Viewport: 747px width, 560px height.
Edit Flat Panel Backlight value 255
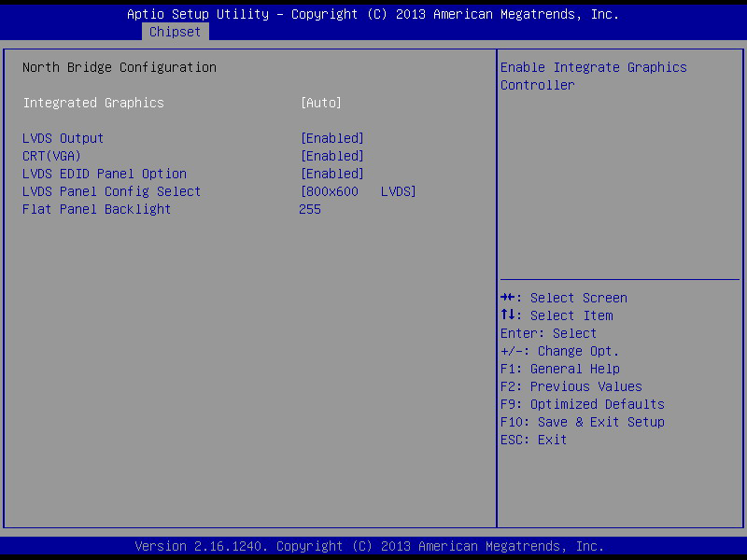[310, 209]
